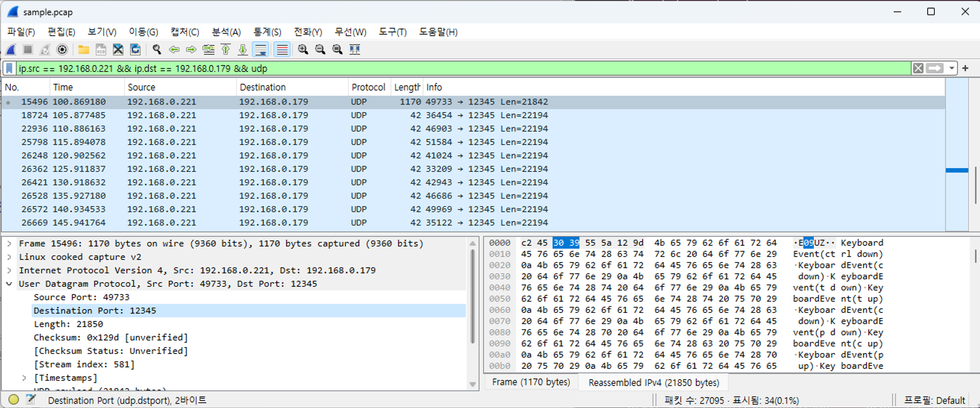The width and height of the screenshot is (980, 408).
Task: Jump to last packet arrow icon
Action: (x=243, y=49)
